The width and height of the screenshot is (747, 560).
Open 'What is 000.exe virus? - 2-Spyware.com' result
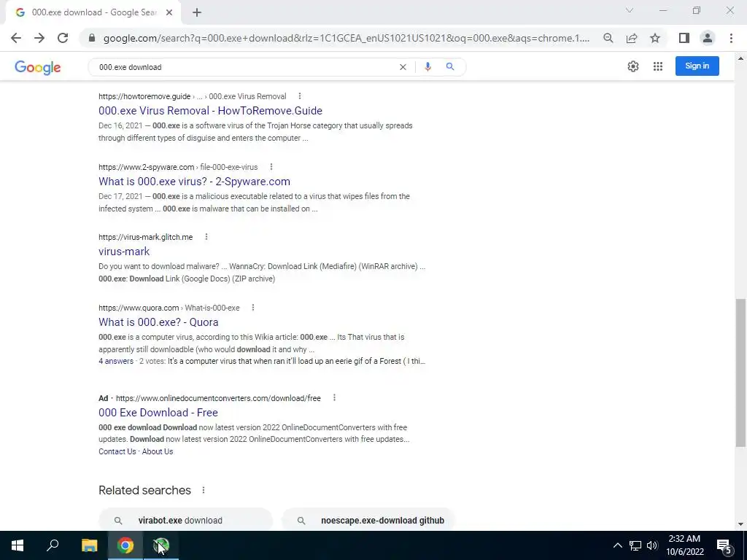[194, 182]
